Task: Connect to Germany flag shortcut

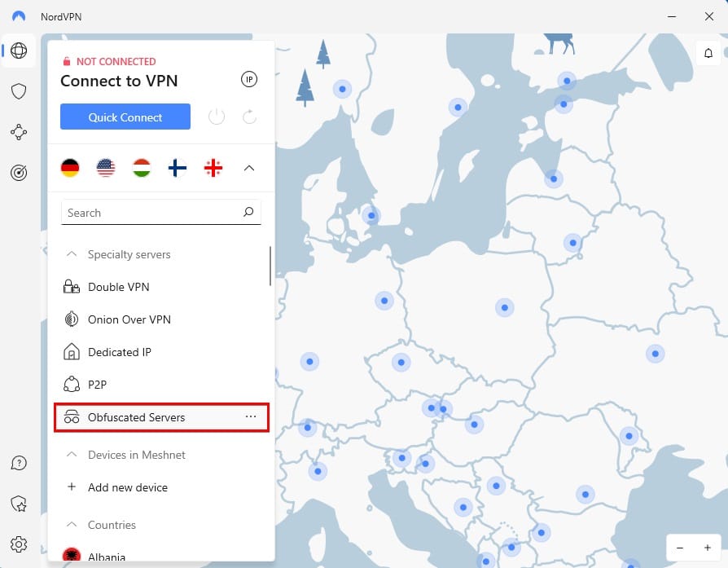Action: (70, 168)
